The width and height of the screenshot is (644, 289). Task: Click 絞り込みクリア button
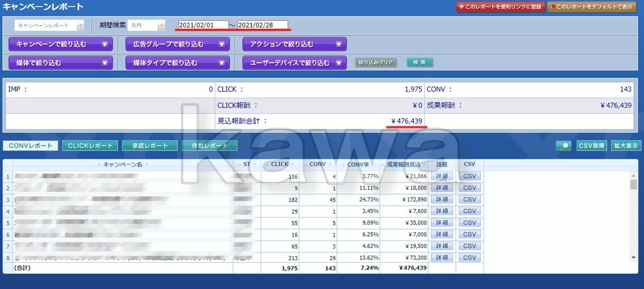click(376, 62)
